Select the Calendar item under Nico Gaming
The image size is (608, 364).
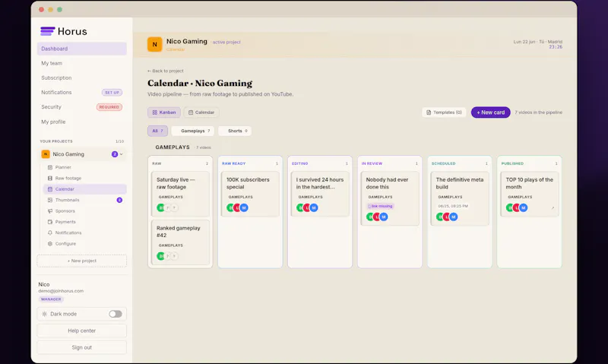[x=84, y=189]
